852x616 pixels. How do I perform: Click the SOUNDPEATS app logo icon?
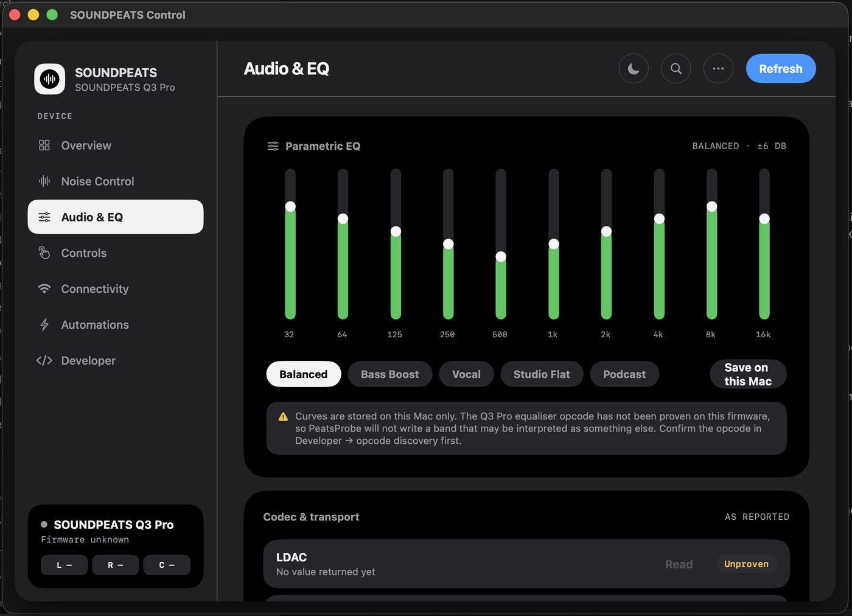point(50,79)
